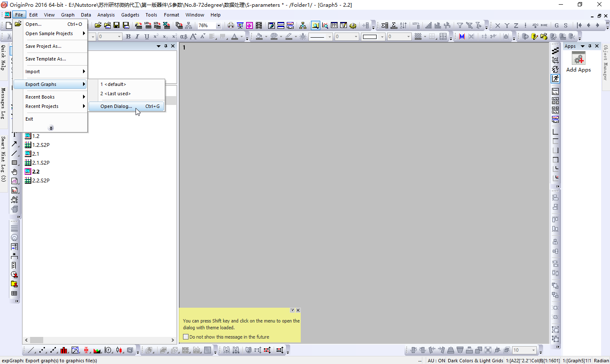Image resolution: width=610 pixels, height=364 pixels.
Task: Check Do not show this message
Action: [x=186, y=337]
